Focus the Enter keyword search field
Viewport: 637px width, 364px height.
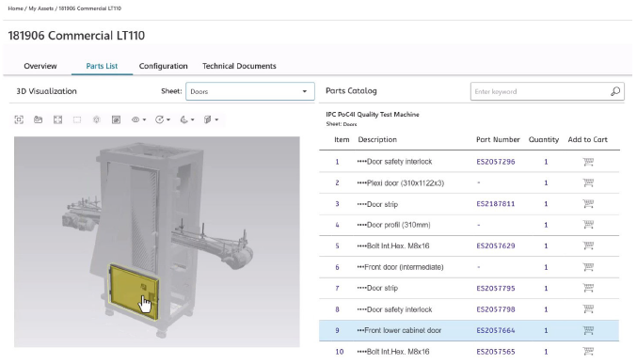(x=540, y=92)
